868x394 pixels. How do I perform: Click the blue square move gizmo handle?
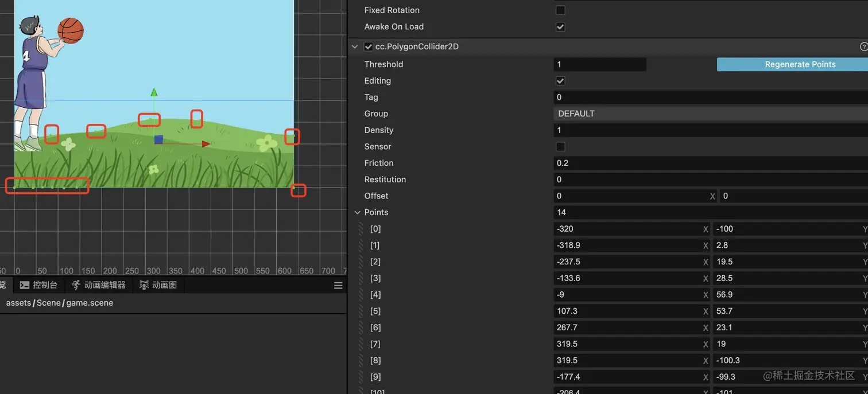tap(158, 139)
